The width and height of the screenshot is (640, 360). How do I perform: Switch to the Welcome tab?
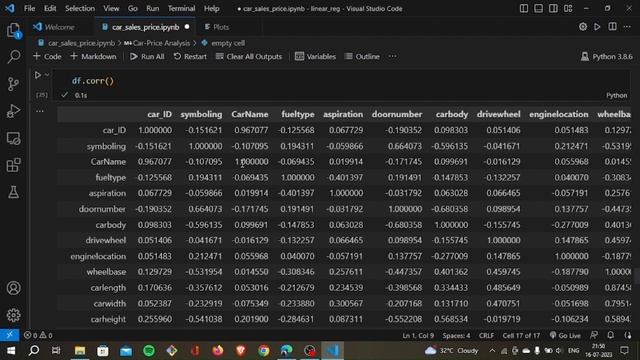[x=59, y=27]
